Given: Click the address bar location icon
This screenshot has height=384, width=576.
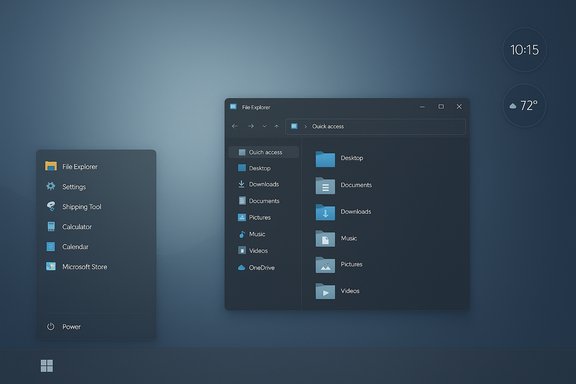Looking at the screenshot, I should (x=294, y=126).
